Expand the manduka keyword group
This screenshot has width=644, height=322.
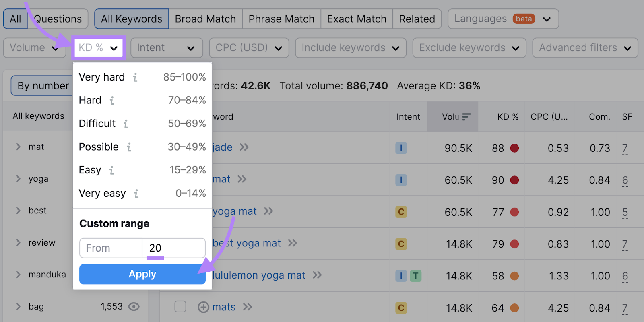(x=18, y=275)
